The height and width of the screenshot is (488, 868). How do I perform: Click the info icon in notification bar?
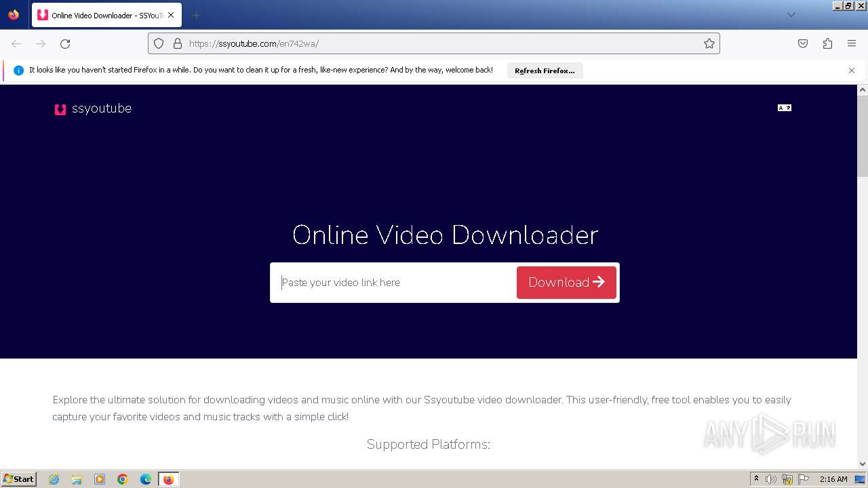(18, 70)
